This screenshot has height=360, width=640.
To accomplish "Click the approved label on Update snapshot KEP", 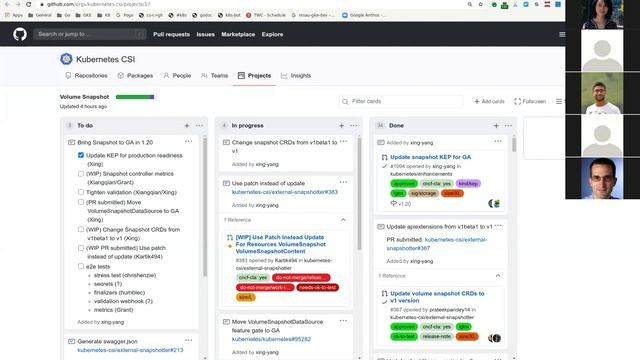I will [x=404, y=183].
